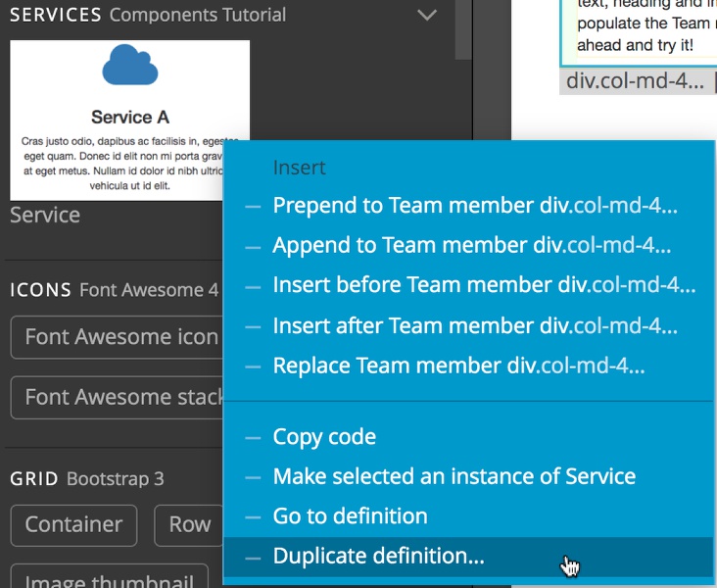Image resolution: width=717 pixels, height=588 pixels.
Task: Select Make selected an instance of Service
Action: (468, 477)
